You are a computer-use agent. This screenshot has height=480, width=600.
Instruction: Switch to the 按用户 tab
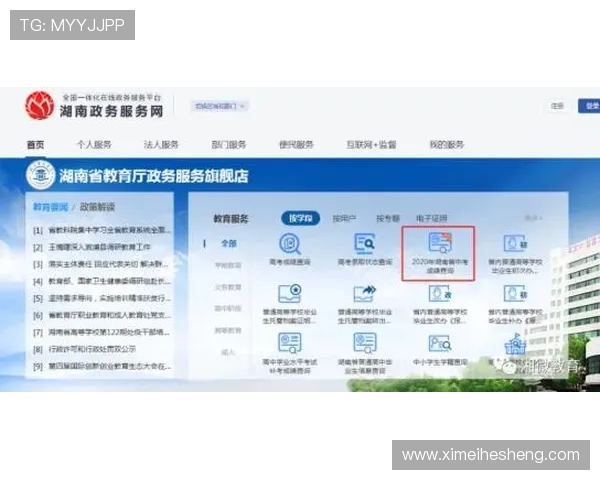pyautogui.click(x=344, y=218)
